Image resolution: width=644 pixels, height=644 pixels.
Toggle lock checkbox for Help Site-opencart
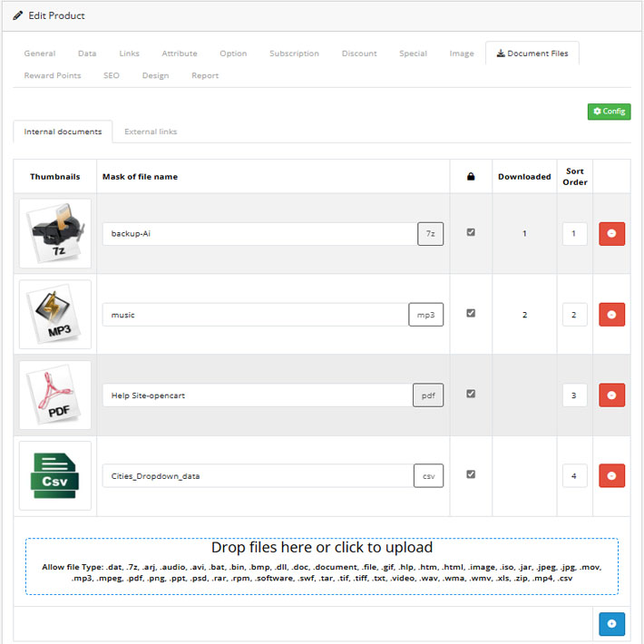pyautogui.click(x=471, y=394)
